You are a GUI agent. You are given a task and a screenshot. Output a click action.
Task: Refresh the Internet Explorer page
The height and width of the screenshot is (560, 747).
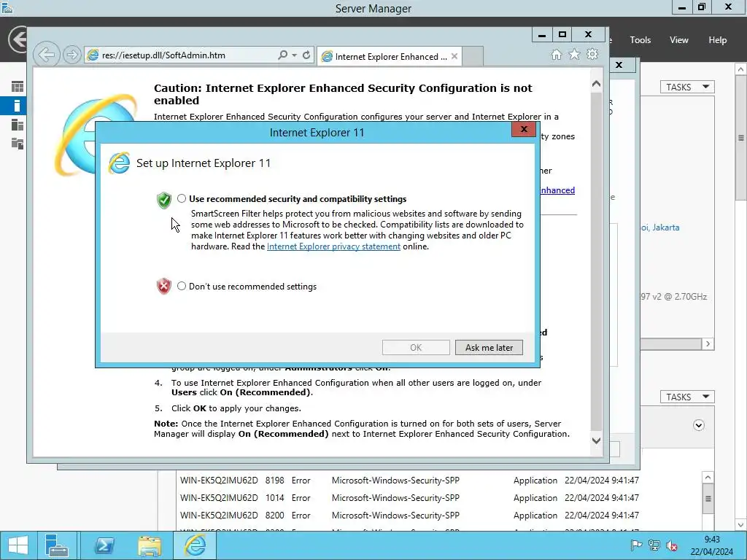click(x=306, y=55)
